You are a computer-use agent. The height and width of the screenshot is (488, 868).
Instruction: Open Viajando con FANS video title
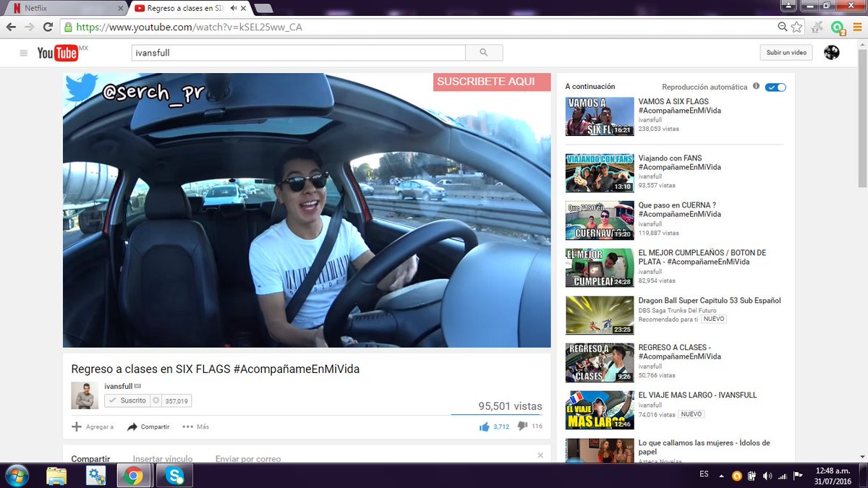(x=679, y=163)
